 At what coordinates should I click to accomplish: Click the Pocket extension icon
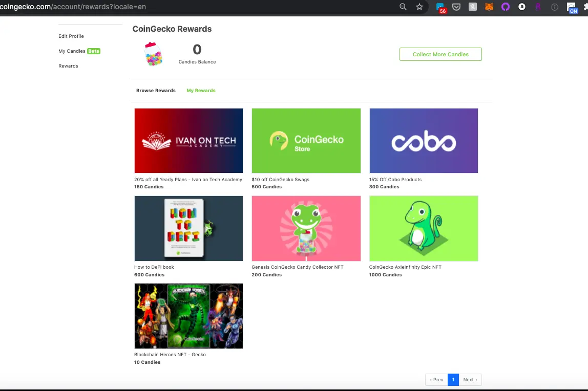pyautogui.click(x=456, y=7)
